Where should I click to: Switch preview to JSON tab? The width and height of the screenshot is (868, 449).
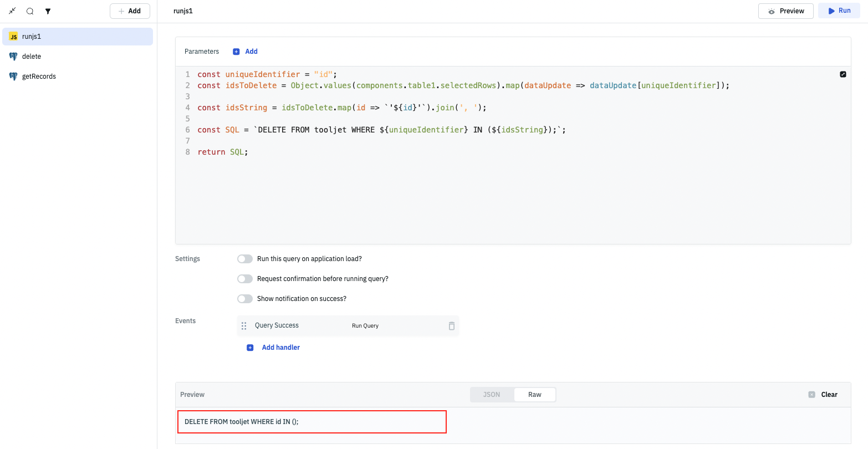(x=492, y=395)
